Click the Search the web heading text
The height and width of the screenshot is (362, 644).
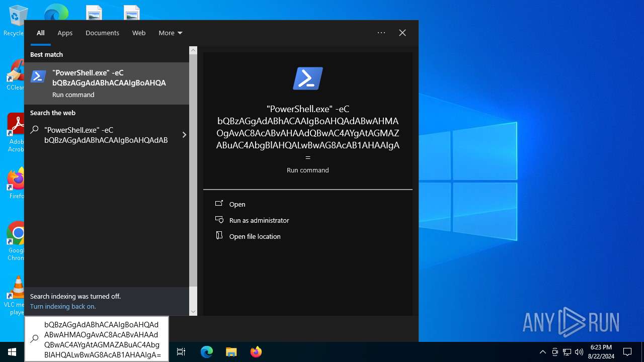(53, 113)
